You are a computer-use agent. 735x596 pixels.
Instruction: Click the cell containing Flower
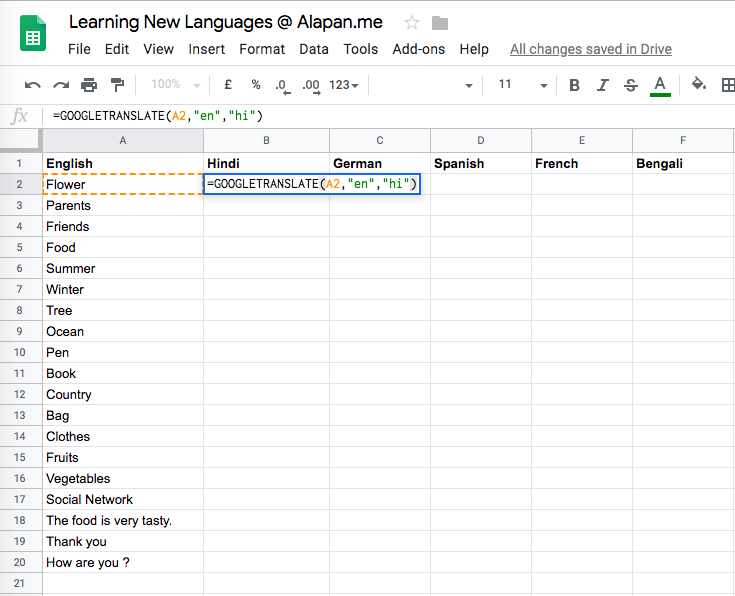(123, 184)
